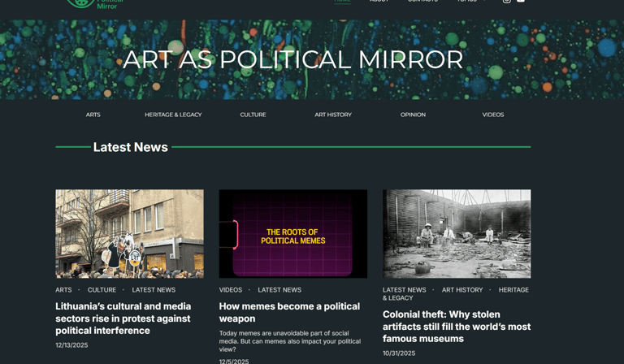Open the Videos category tab

coord(493,115)
